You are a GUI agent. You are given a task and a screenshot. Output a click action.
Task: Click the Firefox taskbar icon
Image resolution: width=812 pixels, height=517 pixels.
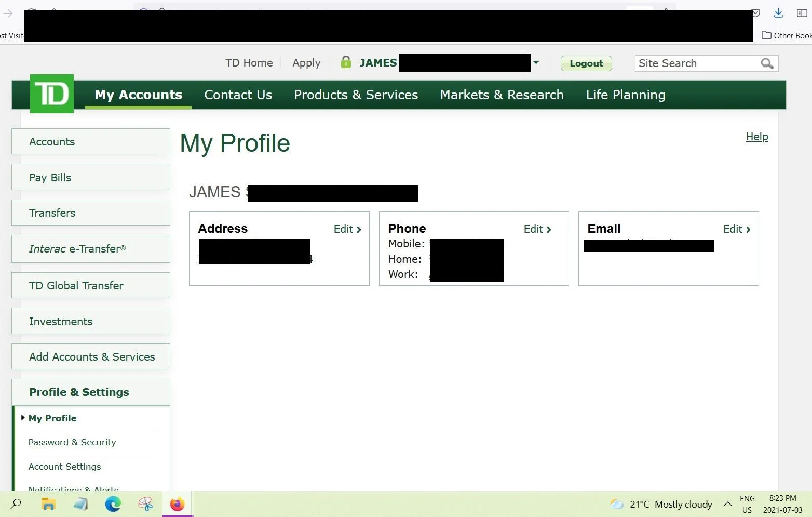pos(177,503)
